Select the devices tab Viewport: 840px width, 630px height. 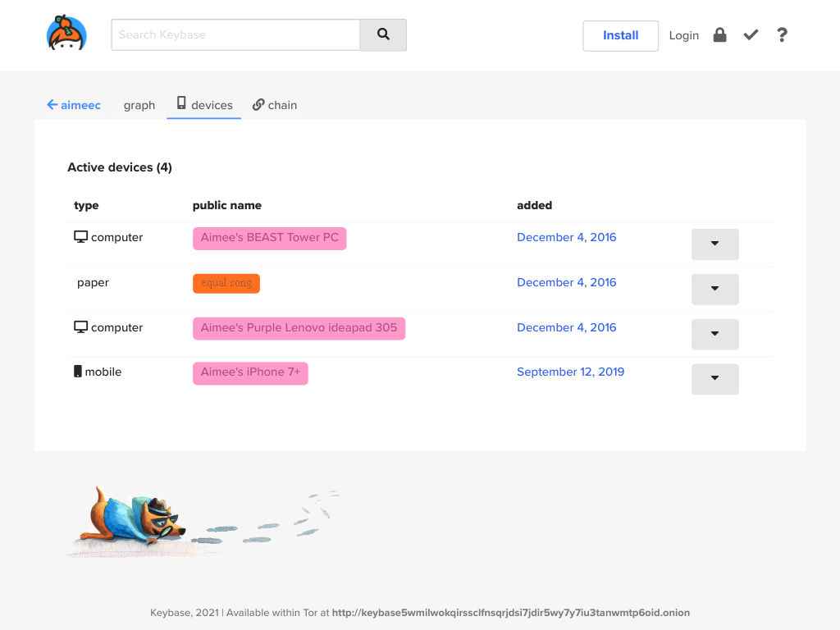tap(204, 105)
